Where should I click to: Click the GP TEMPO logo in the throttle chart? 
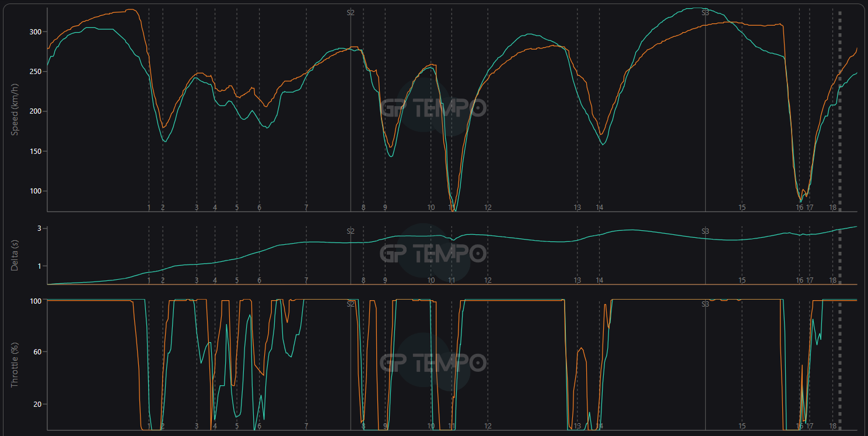pyautogui.click(x=433, y=363)
